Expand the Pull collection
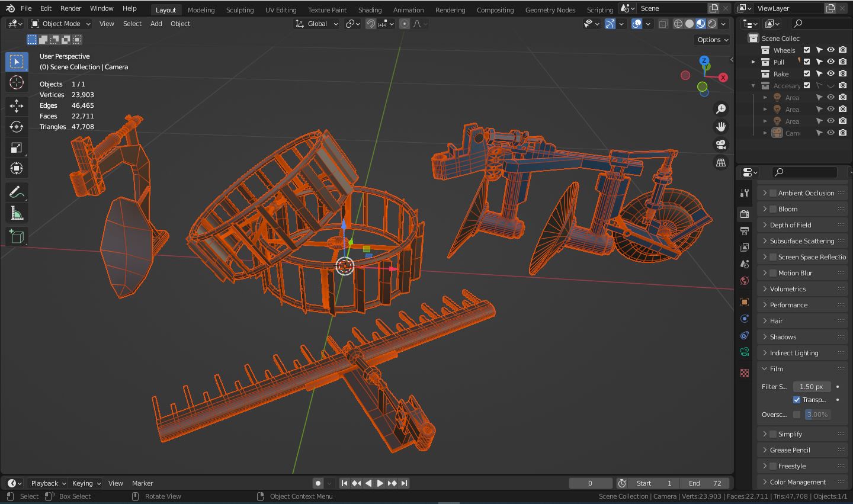Viewport: 853px width, 504px height. (753, 62)
